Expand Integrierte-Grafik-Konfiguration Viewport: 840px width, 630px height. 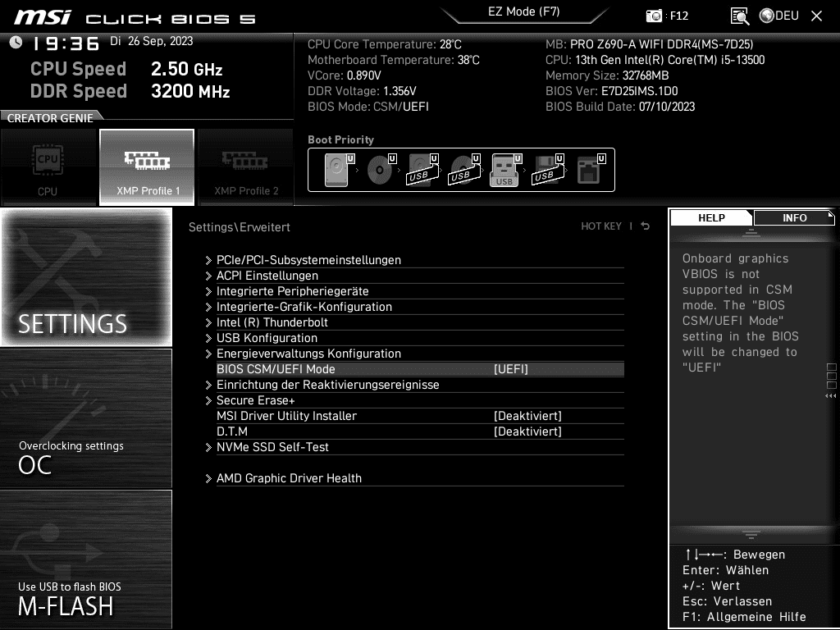(x=414, y=307)
